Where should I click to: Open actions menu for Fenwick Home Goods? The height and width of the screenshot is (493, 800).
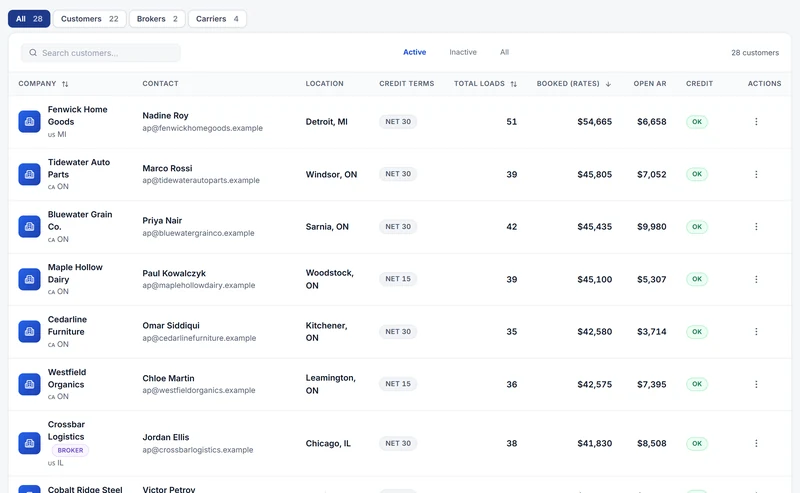click(756, 121)
